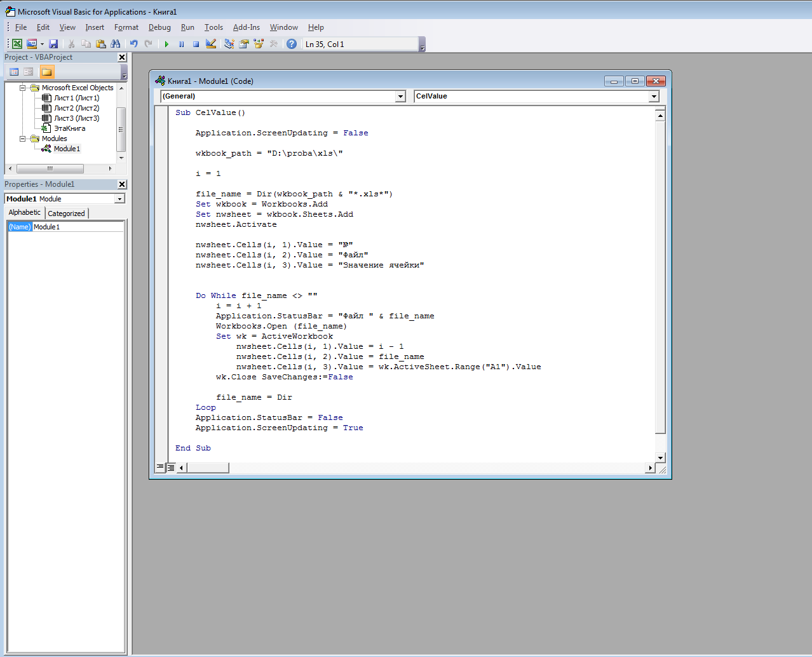Image resolution: width=812 pixels, height=657 pixels.
Task: Switch to the Alphabetic tab
Action: pyautogui.click(x=25, y=213)
